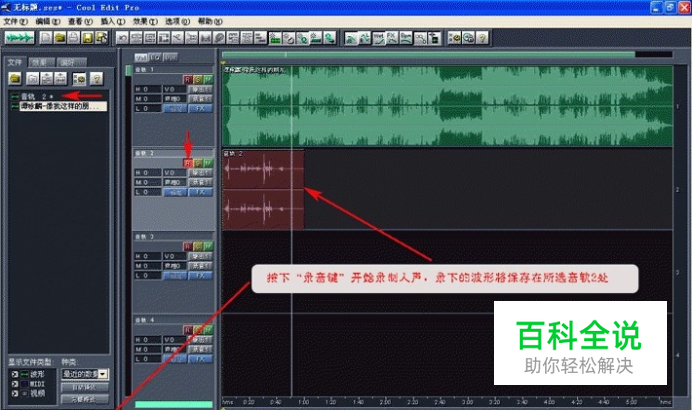Switch to the 偏好 tab in left panel
This screenshot has height=410, width=692.
pyautogui.click(x=71, y=62)
